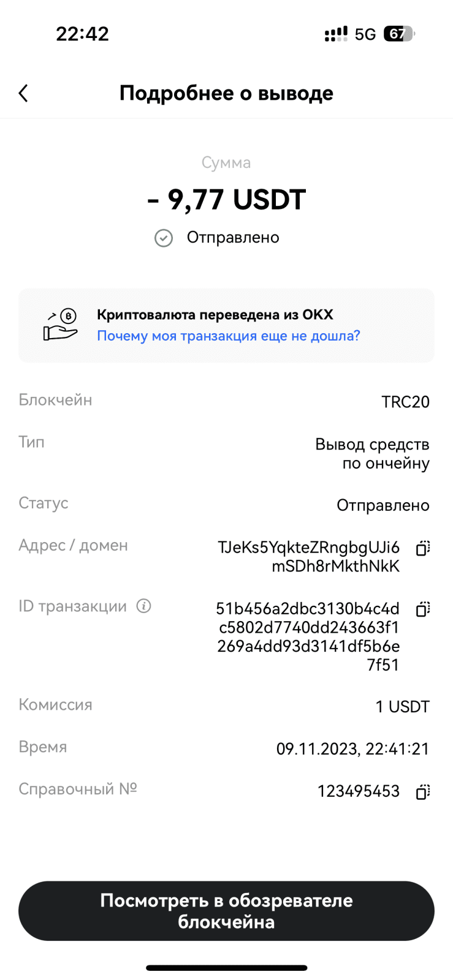Tap the hand with coin icon

tap(60, 325)
